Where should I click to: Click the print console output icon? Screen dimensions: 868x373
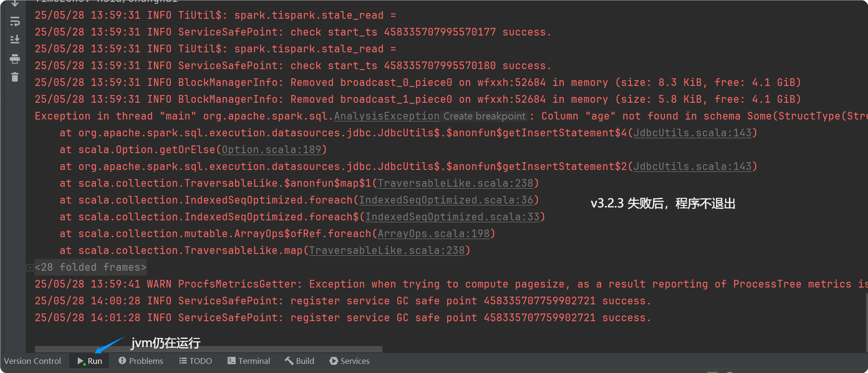(x=15, y=59)
